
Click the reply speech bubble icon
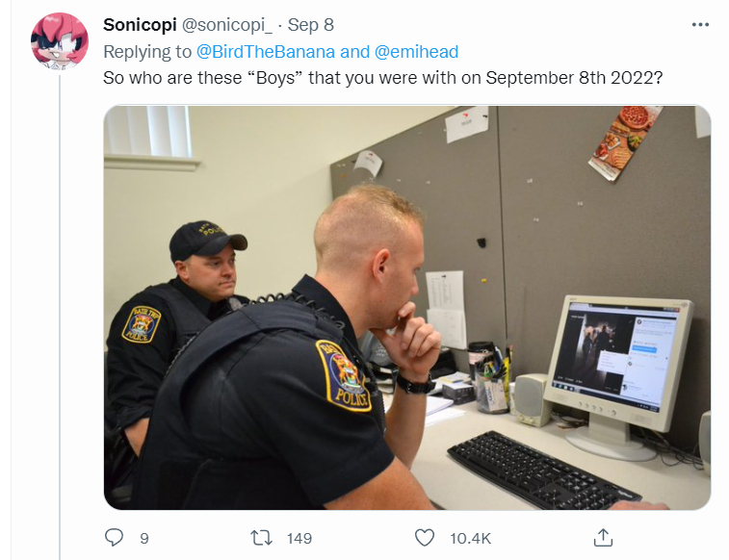pyautogui.click(x=114, y=537)
